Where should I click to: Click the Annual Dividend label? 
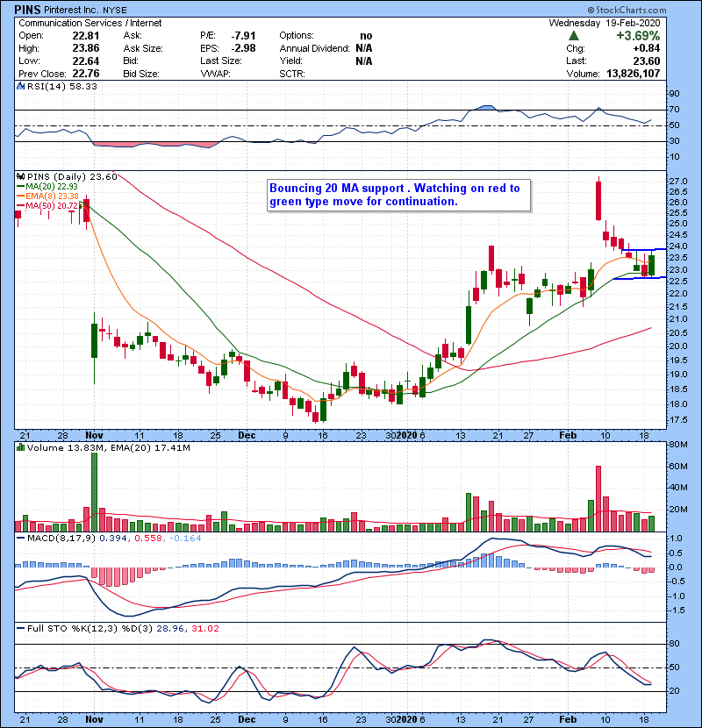click(314, 48)
